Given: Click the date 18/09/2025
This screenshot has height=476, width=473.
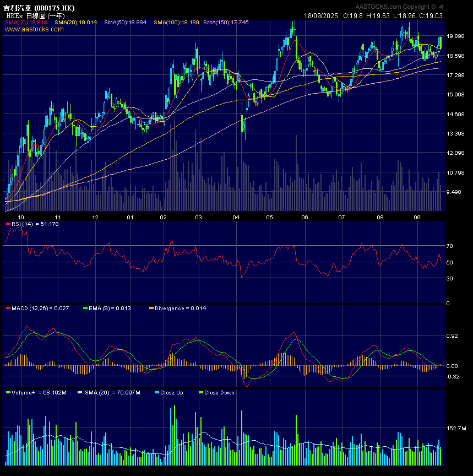Looking at the screenshot, I should (321, 16).
